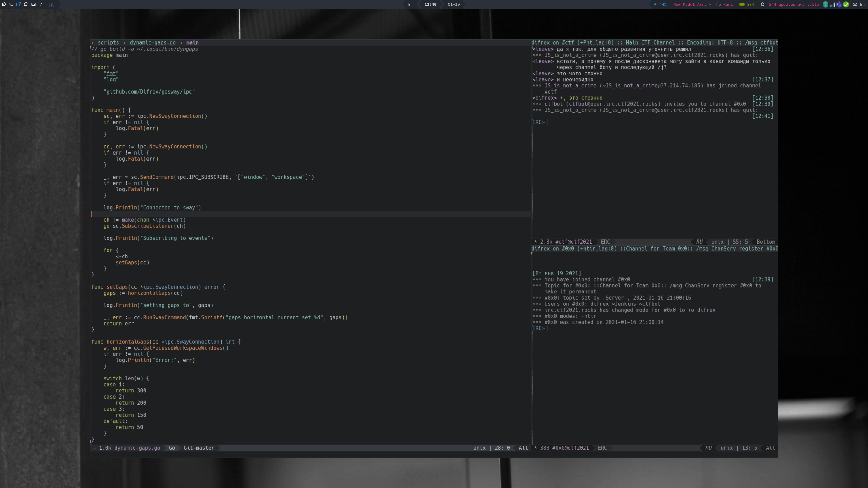Click the 01-19 date in the bar
The height and width of the screenshot is (488, 868).
[x=453, y=4]
